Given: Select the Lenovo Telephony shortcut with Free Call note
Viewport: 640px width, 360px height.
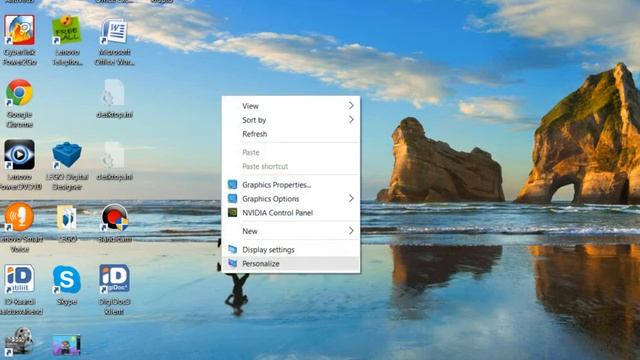Looking at the screenshot, I should [x=67, y=40].
